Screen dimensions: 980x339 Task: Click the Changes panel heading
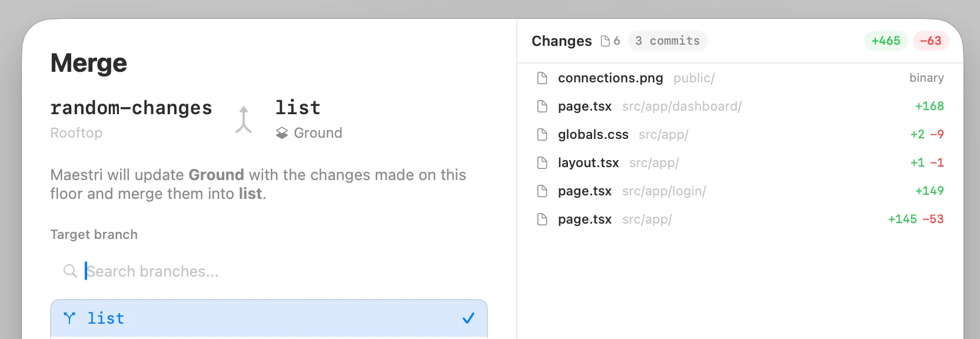pos(562,41)
